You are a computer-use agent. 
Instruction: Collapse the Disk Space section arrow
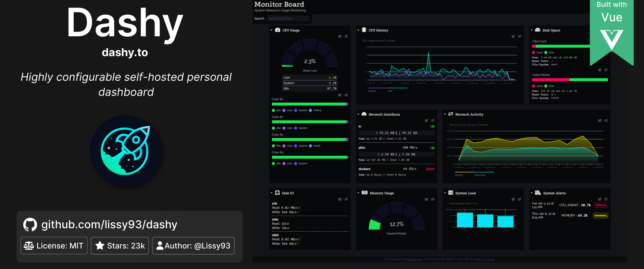click(532, 30)
